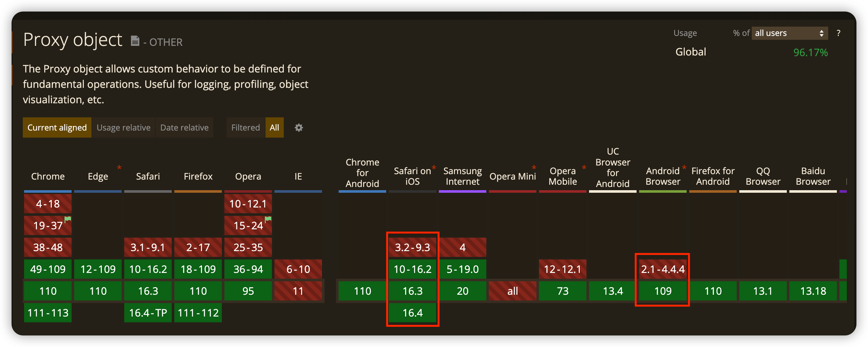Click Samsung Internet version 4 cell

(462, 247)
